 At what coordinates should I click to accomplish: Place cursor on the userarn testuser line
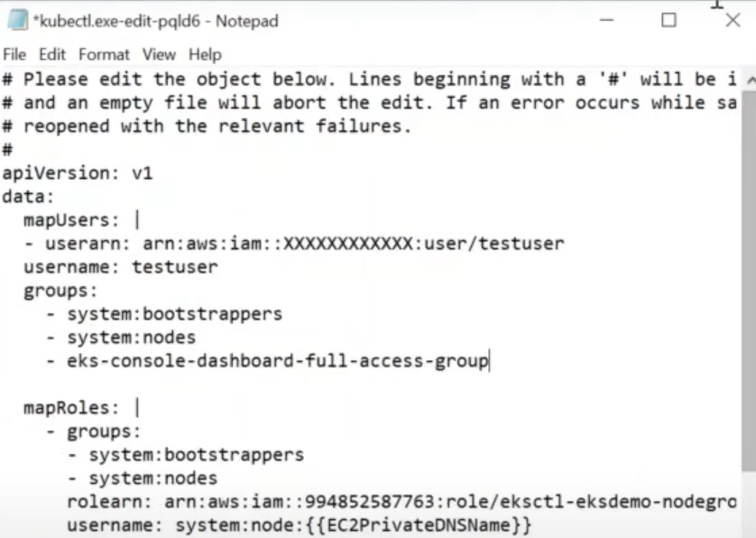click(x=294, y=244)
